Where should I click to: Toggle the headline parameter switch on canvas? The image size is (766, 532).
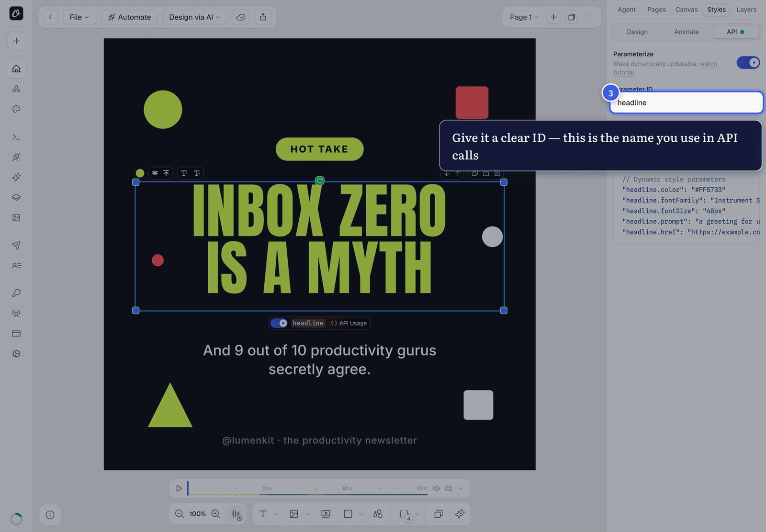click(279, 323)
